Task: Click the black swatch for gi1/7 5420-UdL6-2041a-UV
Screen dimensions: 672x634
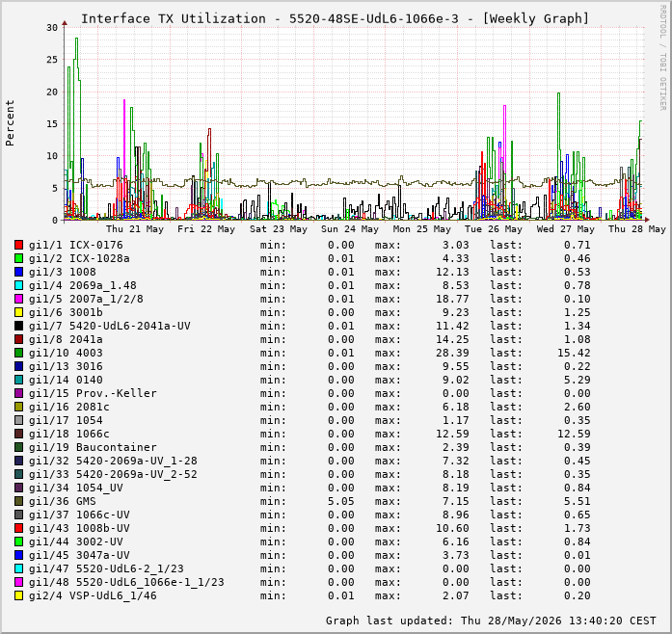Action: point(18,326)
